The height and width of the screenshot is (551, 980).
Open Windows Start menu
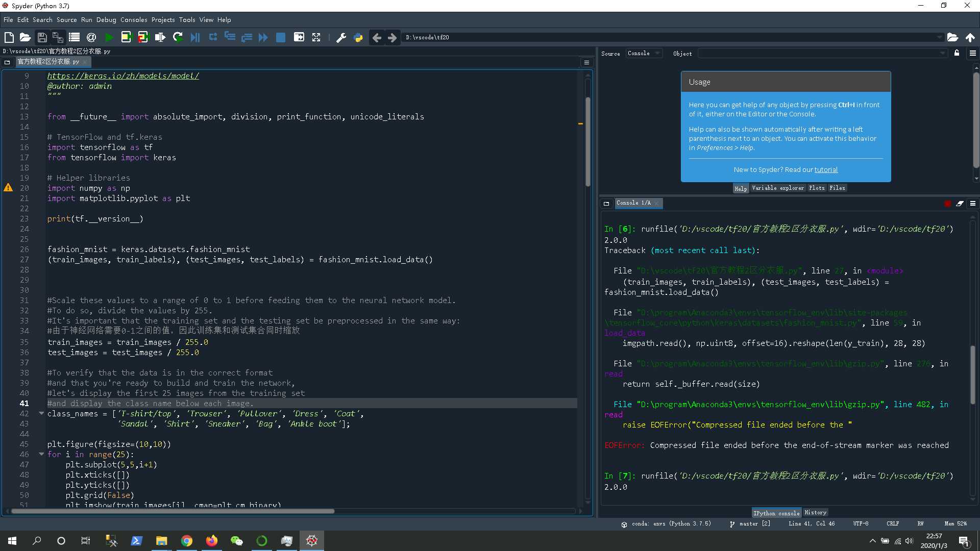pyautogui.click(x=12, y=541)
